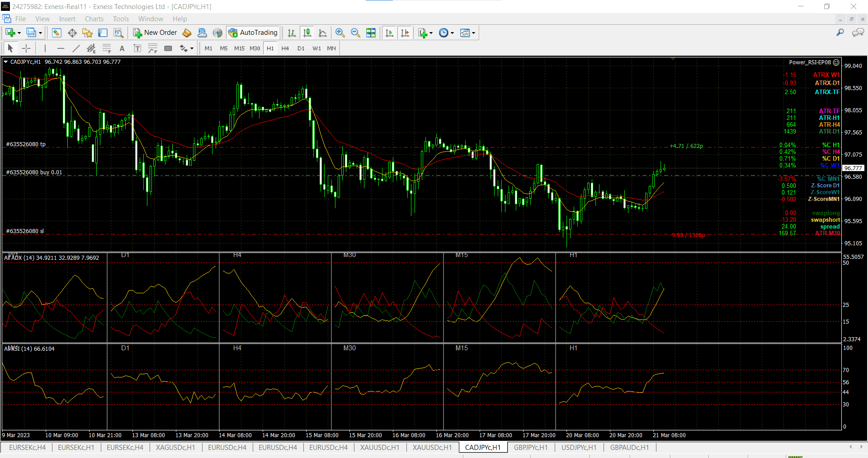Select the cursor arrow tool

tap(10, 48)
